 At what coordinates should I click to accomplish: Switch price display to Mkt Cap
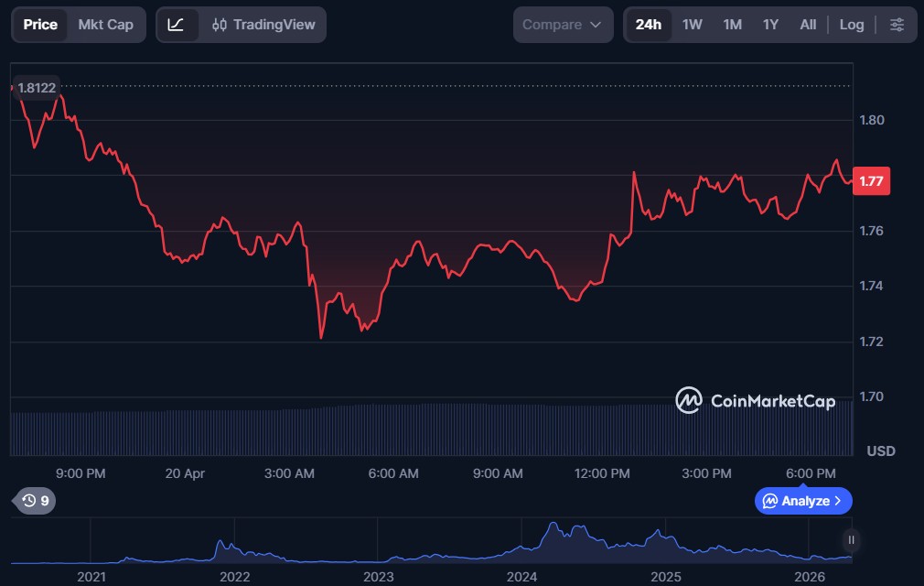(105, 25)
